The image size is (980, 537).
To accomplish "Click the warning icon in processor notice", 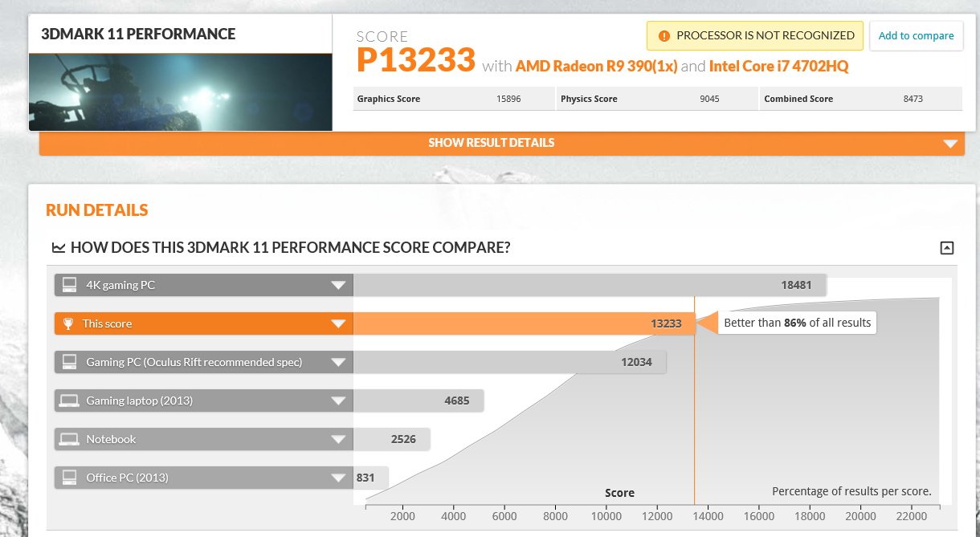I will click(x=664, y=36).
